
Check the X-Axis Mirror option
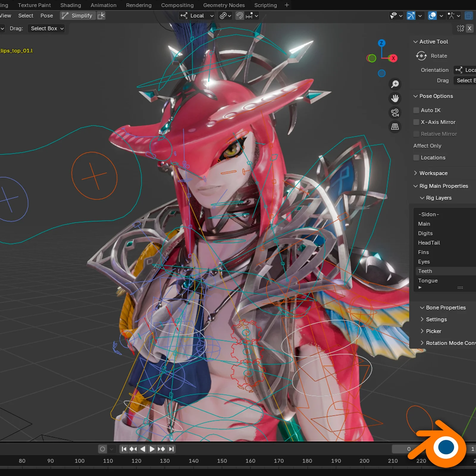click(416, 122)
